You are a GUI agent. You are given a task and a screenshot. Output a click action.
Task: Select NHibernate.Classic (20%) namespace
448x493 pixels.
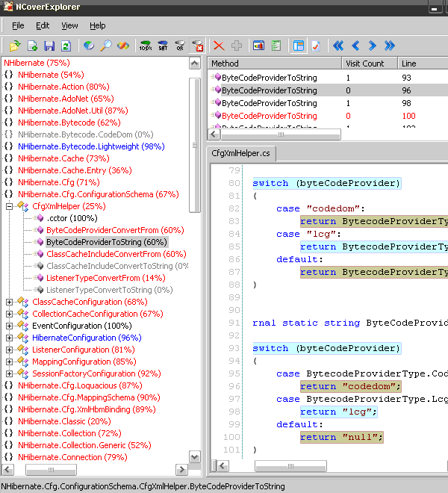64,421
